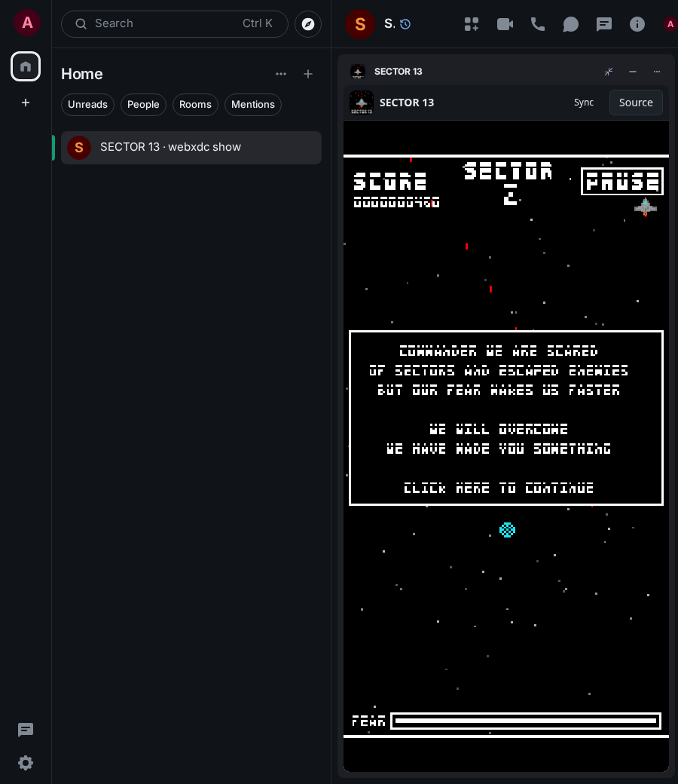Viewport: 678px width, 784px height.
Task: Filter by People
Action: coord(143,105)
